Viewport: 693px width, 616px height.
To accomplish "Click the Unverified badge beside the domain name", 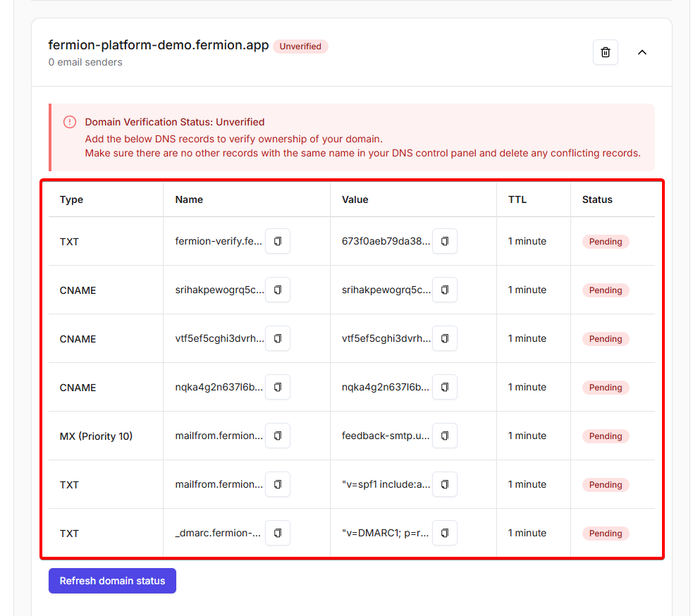I will point(300,47).
